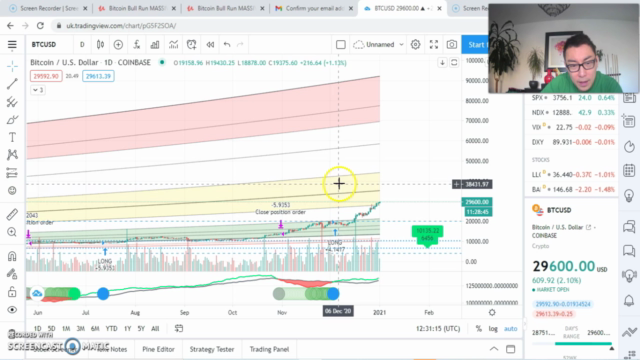This screenshot has height=360, width=640.
Task: Undo the last chart action
Action: (227, 44)
